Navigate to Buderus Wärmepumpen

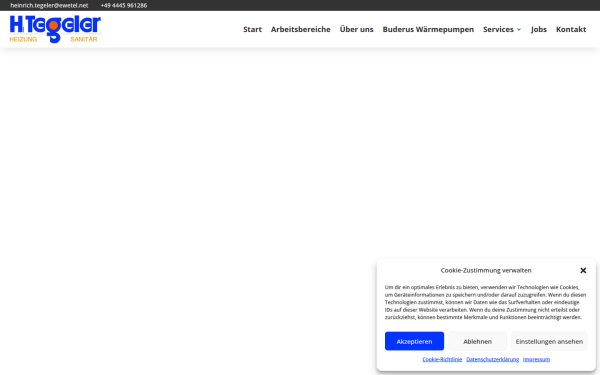(428, 29)
